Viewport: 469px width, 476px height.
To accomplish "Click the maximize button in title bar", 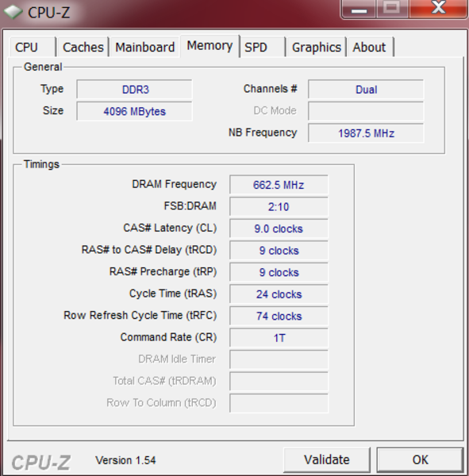I will [392, 9].
